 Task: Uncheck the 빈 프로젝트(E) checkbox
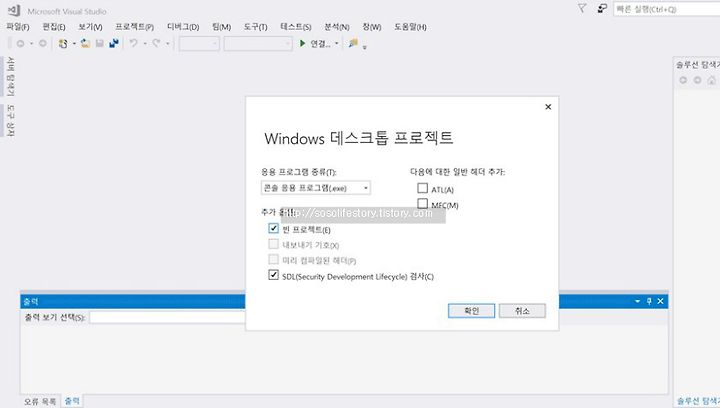[274, 228]
